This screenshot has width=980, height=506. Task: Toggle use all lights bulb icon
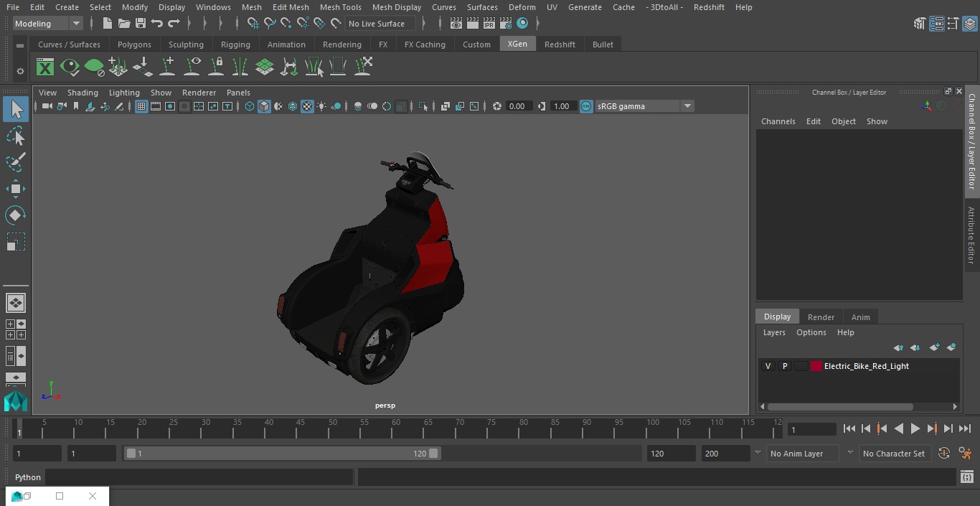[x=321, y=106]
